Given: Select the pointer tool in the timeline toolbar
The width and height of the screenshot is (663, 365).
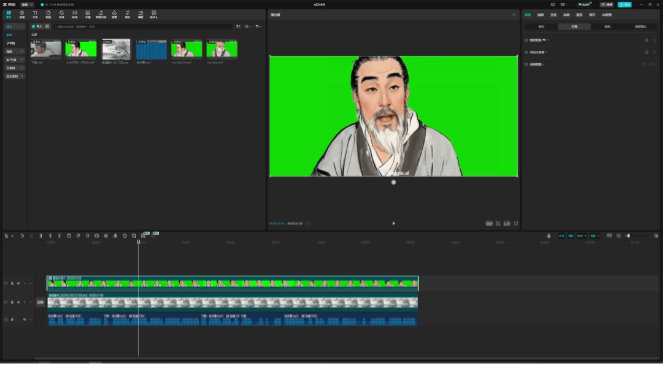Looking at the screenshot, I should 7,236.
